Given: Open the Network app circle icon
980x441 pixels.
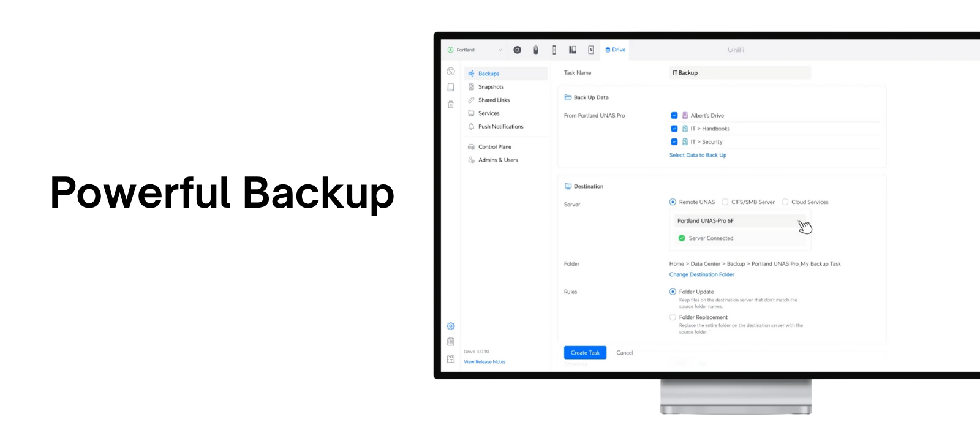Looking at the screenshot, I should pyautogui.click(x=518, y=50).
